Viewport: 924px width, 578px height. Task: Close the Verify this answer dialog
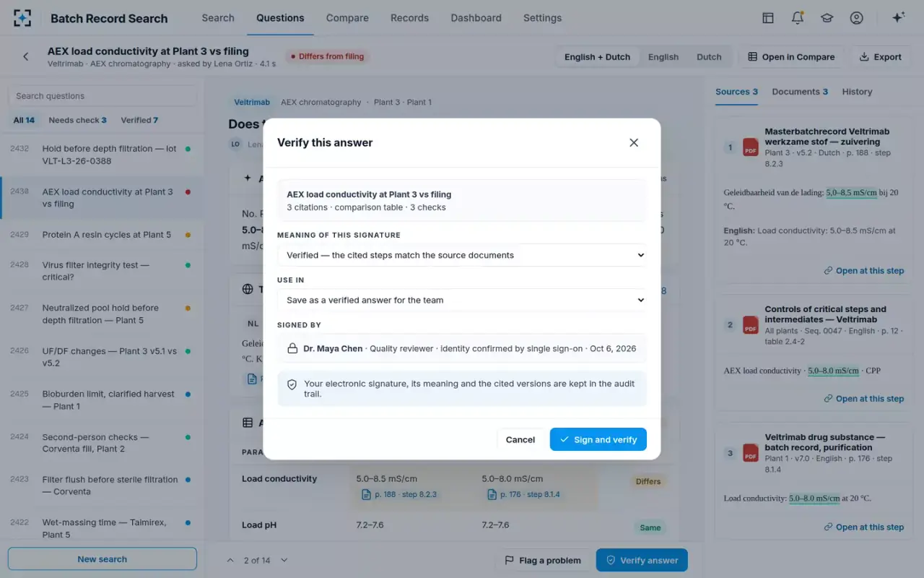pos(634,142)
